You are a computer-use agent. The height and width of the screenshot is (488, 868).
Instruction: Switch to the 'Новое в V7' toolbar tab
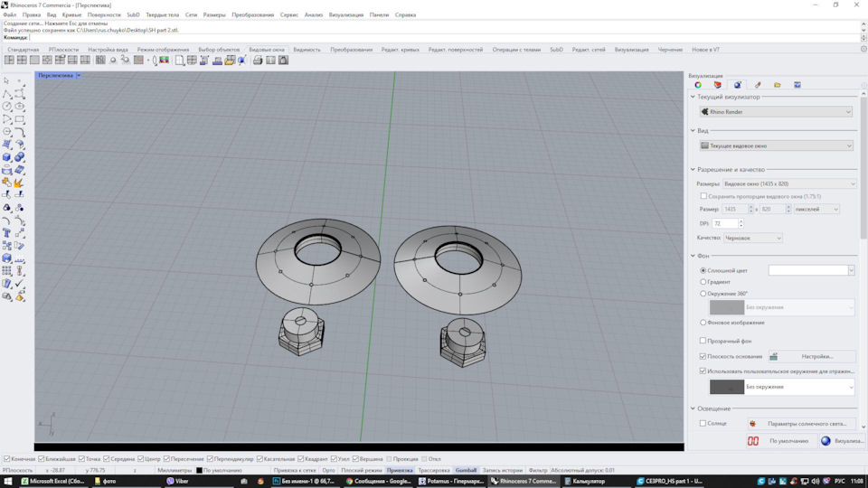click(x=705, y=49)
